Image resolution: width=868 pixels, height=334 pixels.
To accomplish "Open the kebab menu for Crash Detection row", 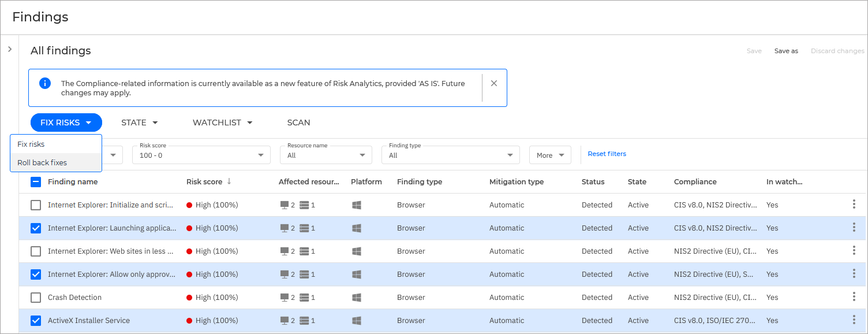I will click(854, 297).
